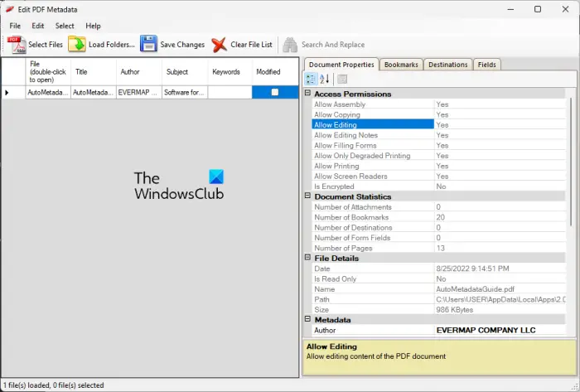580x392 pixels.
Task: Click the Size value 986 KBytes
Action: pos(455,310)
